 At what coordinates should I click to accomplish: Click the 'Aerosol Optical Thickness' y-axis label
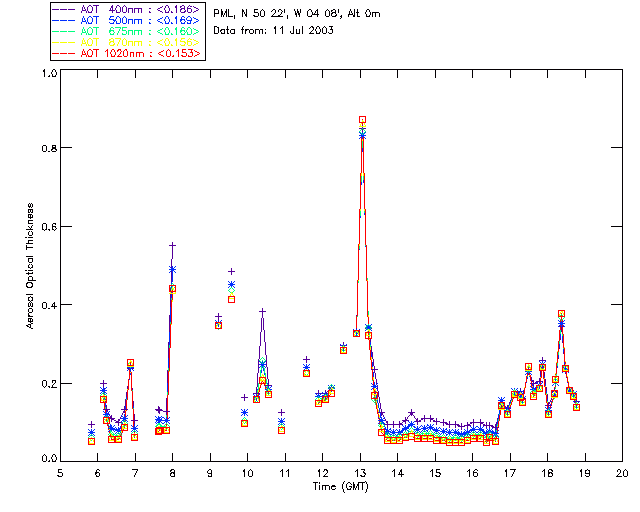(x=30, y=266)
